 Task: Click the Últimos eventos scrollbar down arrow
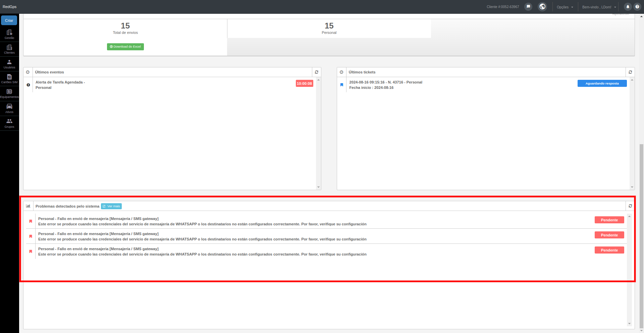tap(318, 187)
